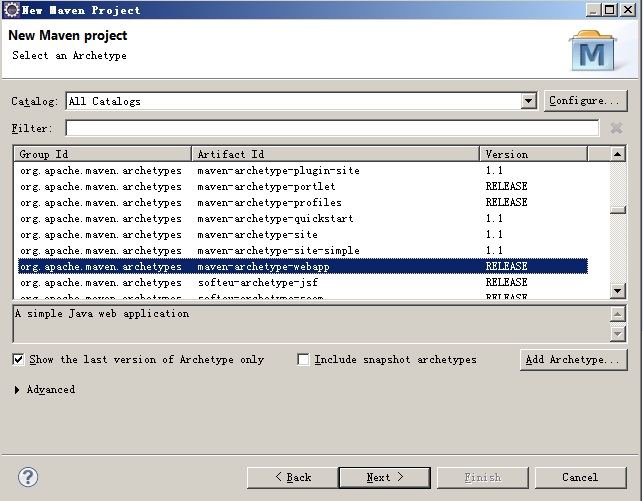Close the New Maven Project window
Screen dimensions: 643x501
point(628,9)
